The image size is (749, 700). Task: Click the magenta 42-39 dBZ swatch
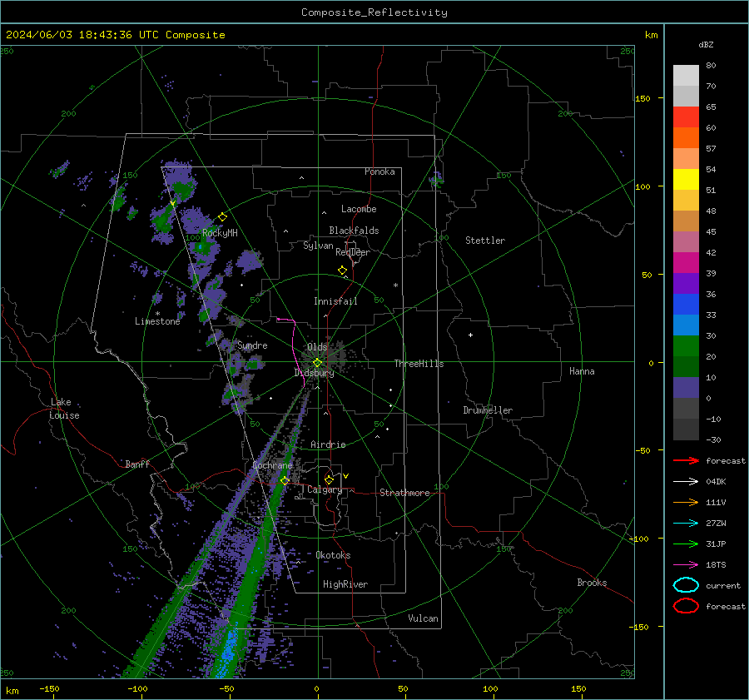click(686, 262)
